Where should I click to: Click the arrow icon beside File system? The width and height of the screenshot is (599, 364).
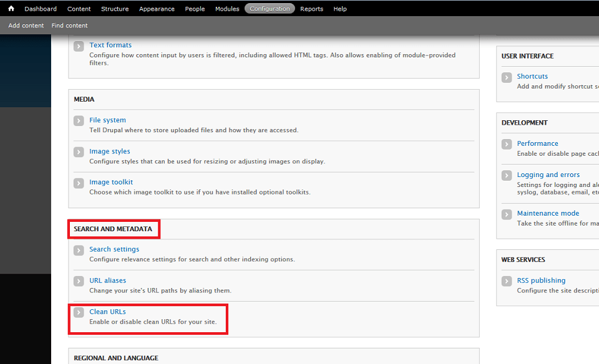pos(78,122)
